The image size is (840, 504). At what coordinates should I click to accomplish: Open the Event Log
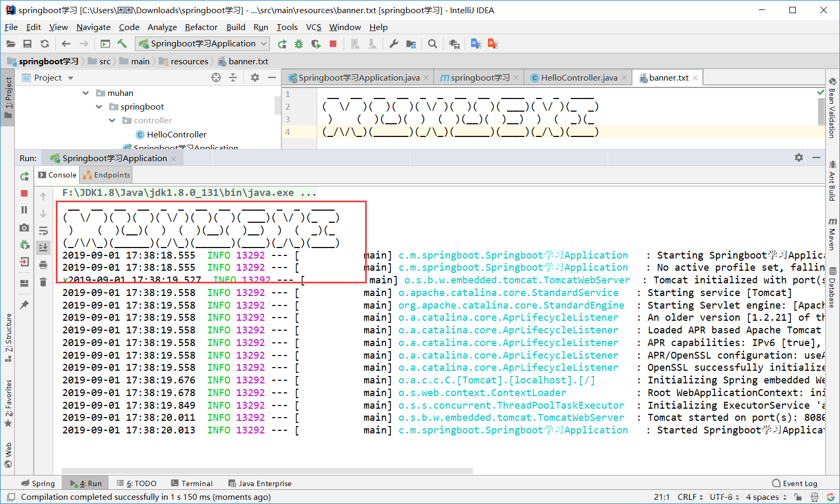(x=795, y=483)
